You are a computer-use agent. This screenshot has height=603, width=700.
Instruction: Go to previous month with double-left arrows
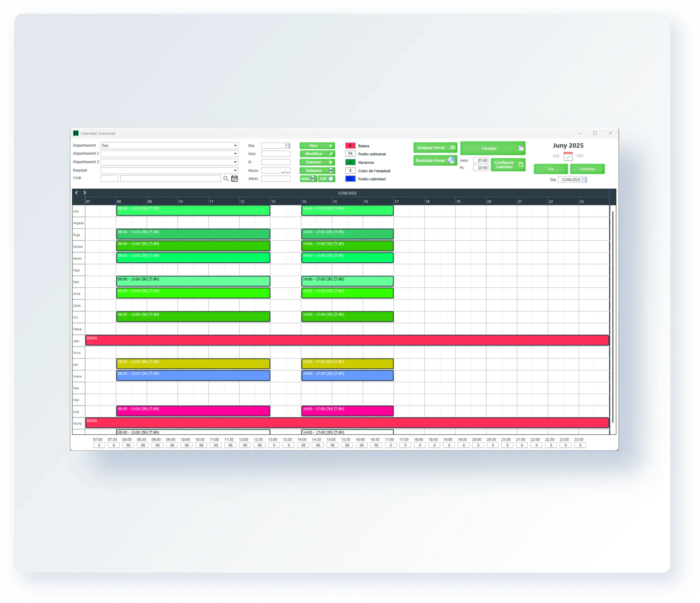pos(555,156)
